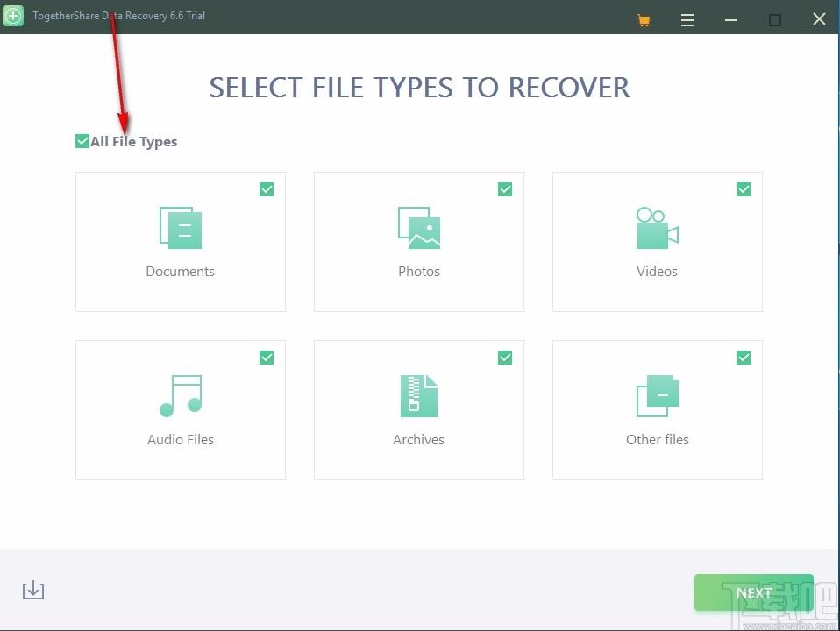Toggle the Documents checkbox off
Viewport: 840px width, 631px height.
point(267,189)
